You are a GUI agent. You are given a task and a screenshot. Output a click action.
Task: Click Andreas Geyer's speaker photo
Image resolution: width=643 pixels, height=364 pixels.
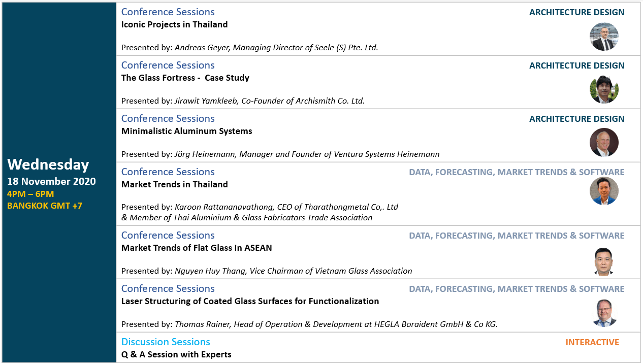[604, 37]
